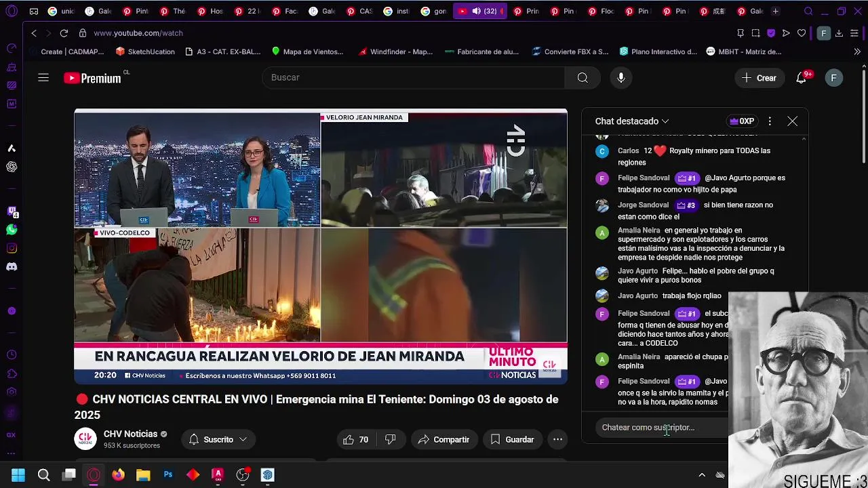
Task: Open the Easy setup sliders icon
Action: [854, 33]
